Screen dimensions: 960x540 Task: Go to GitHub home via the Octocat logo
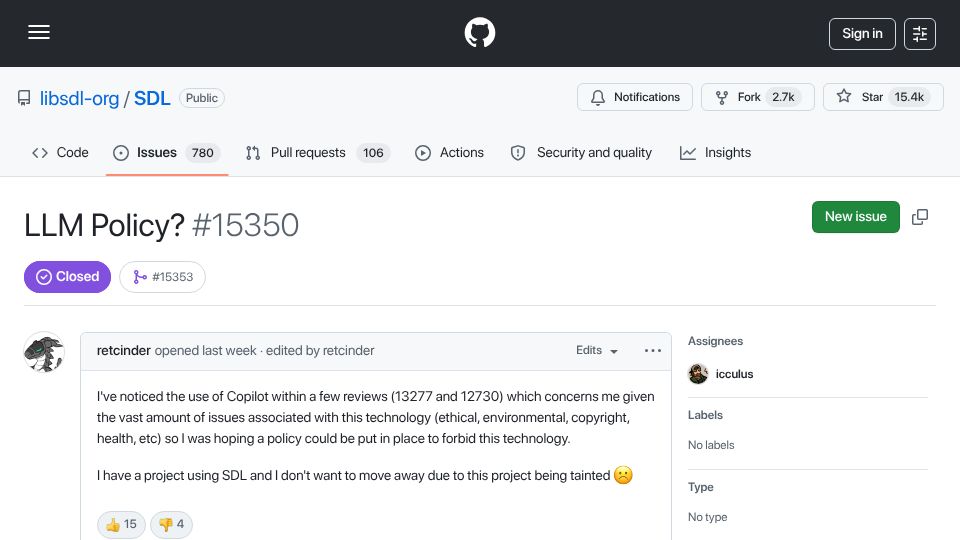479,32
